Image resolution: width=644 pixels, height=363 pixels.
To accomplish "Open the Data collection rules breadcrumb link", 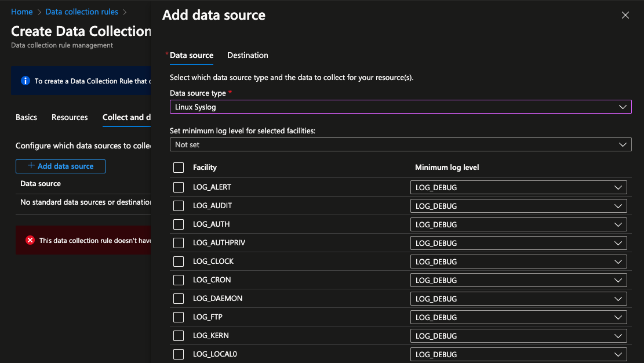I will (x=81, y=11).
